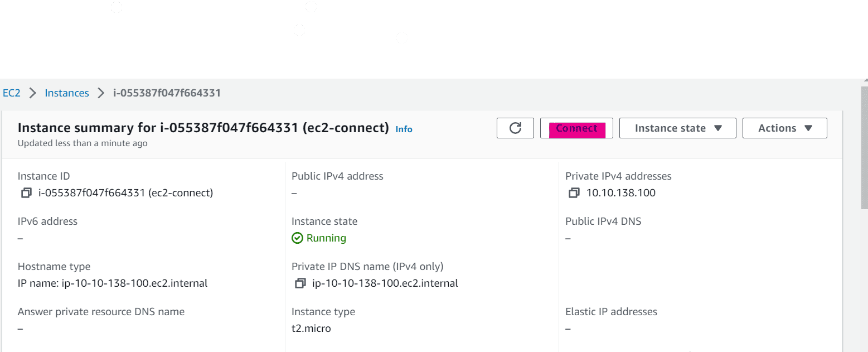Image resolution: width=868 pixels, height=352 pixels.
Task: Copy the Private IP DNS name
Action: click(300, 283)
